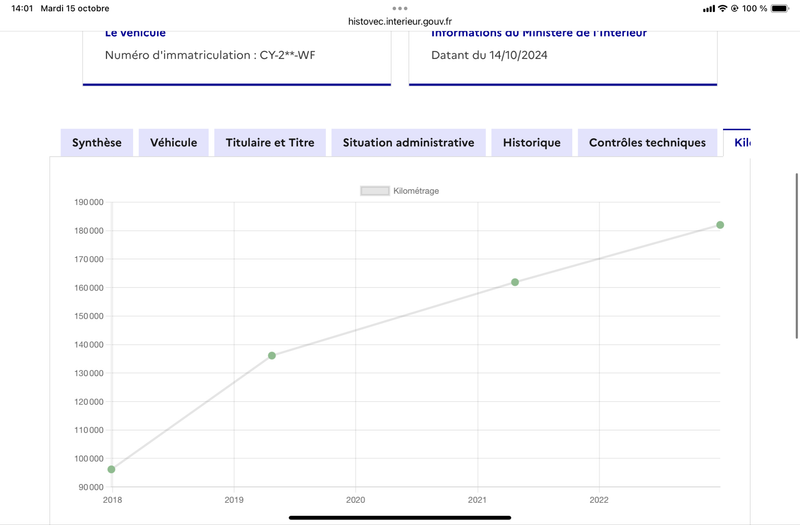Tap the battery icon

780,8
